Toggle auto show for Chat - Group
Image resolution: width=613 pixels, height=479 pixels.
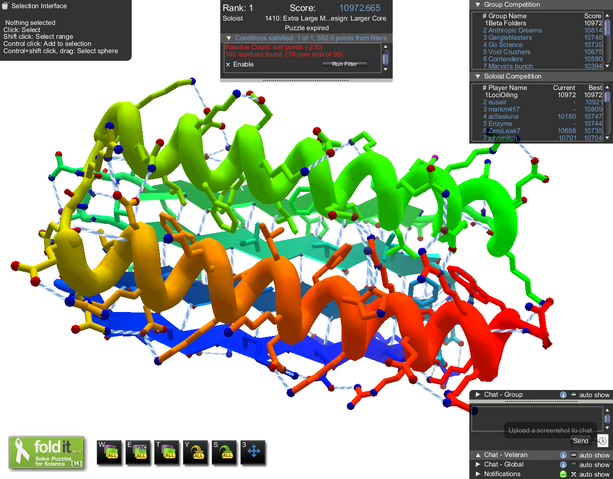[574, 395]
